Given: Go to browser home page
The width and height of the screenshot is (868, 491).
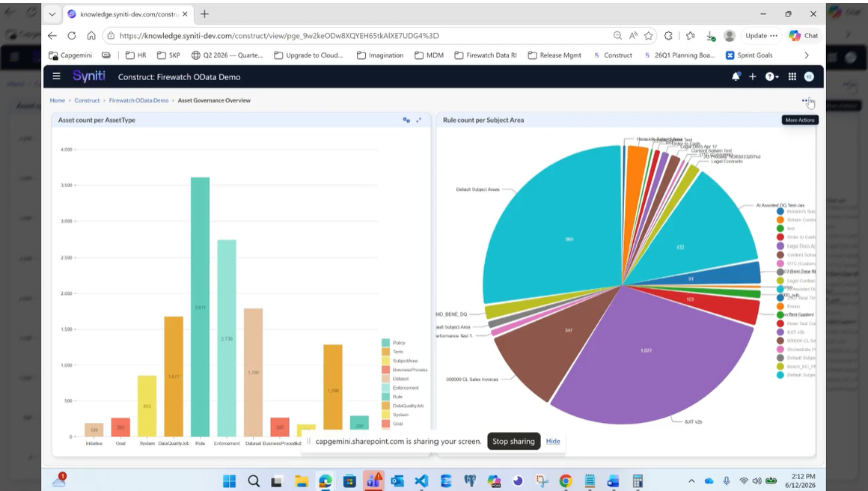Looking at the screenshot, I should 91,35.
